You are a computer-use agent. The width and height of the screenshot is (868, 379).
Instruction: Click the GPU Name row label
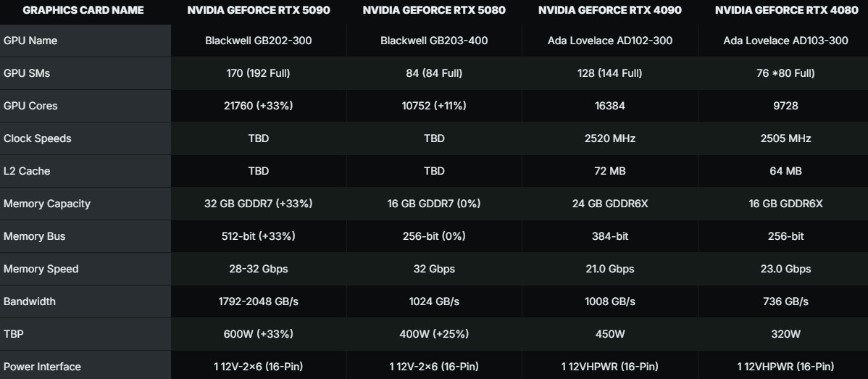pos(30,41)
